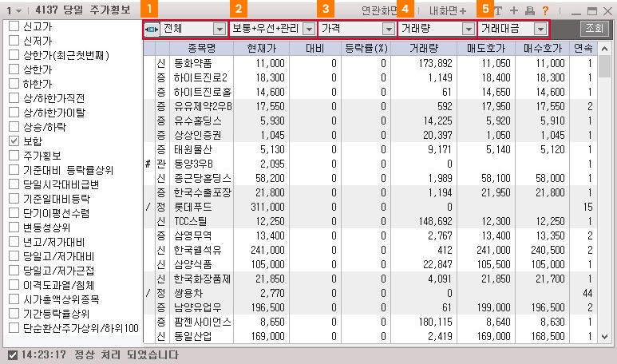This screenshot has width=617, height=364.
Task: Click the 연속 column header
Action: click(x=583, y=48)
